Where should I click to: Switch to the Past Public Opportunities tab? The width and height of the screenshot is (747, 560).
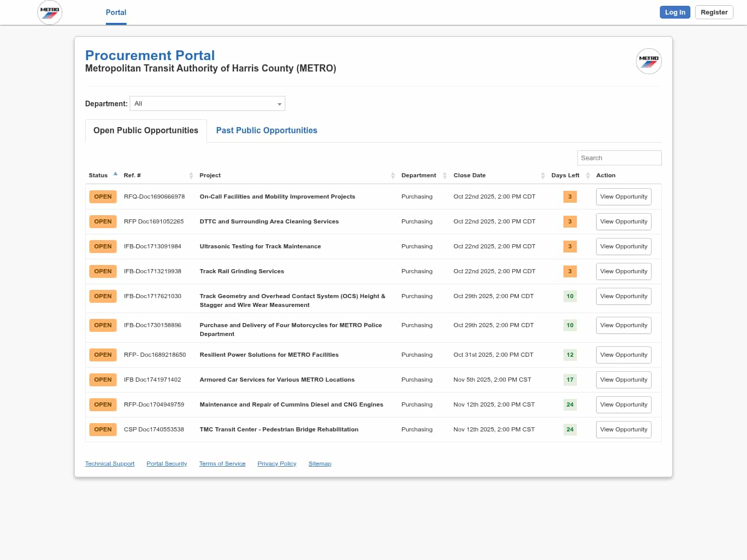267,131
